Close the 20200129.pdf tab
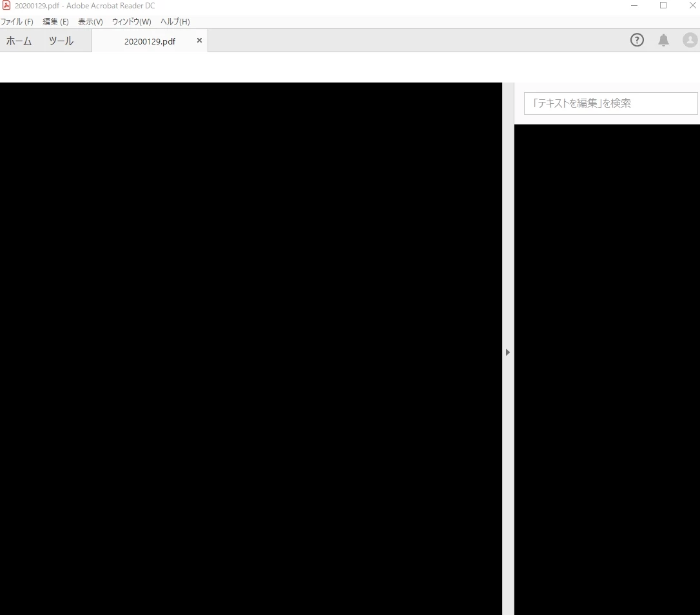Image resolution: width=700 pixels, height=615 pixels. pos(200,40)
